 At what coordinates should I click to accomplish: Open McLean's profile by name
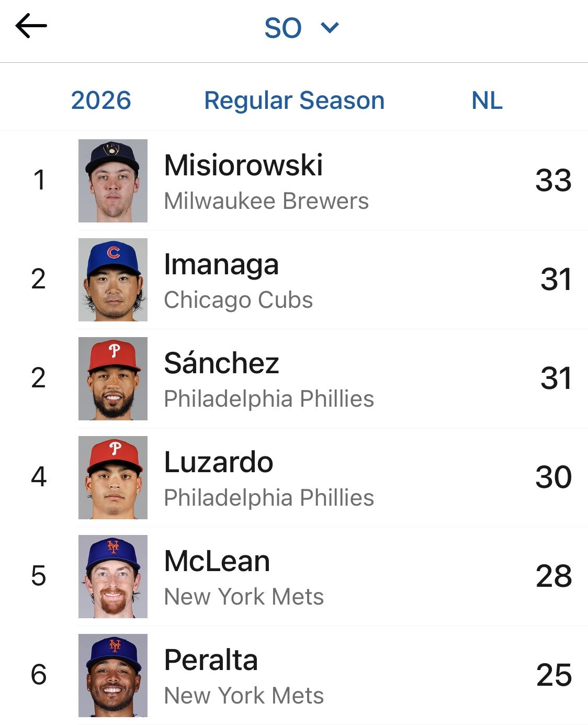point(217,561)
